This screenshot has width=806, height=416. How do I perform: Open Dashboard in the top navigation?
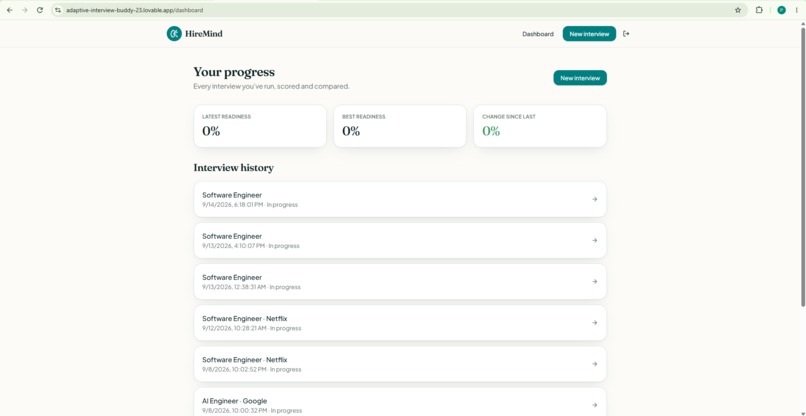coord(538,34)
